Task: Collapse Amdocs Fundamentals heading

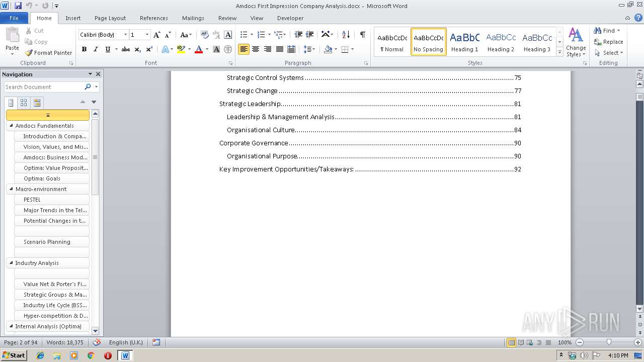Action: pyautogui.click(x=11, y=126)
